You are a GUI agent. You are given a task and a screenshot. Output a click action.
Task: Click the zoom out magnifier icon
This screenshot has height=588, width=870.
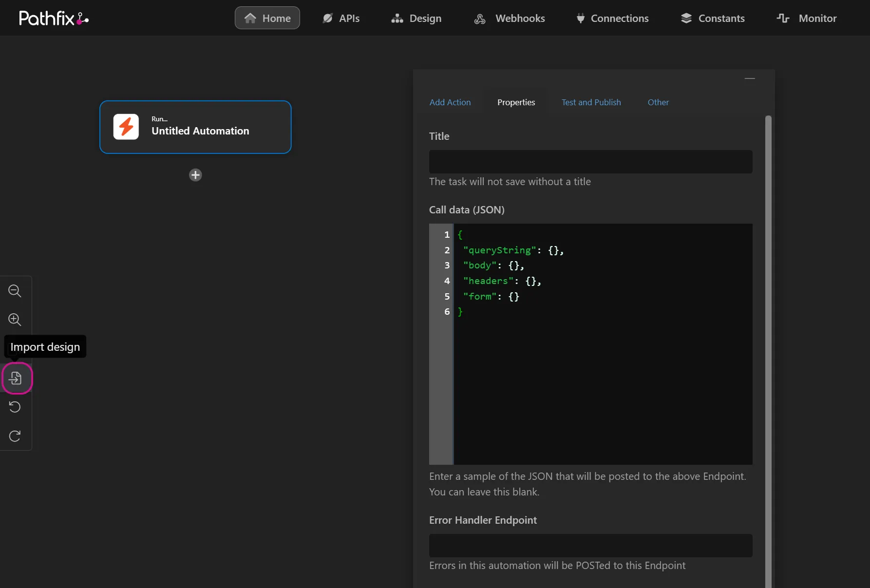coord(15,291)
